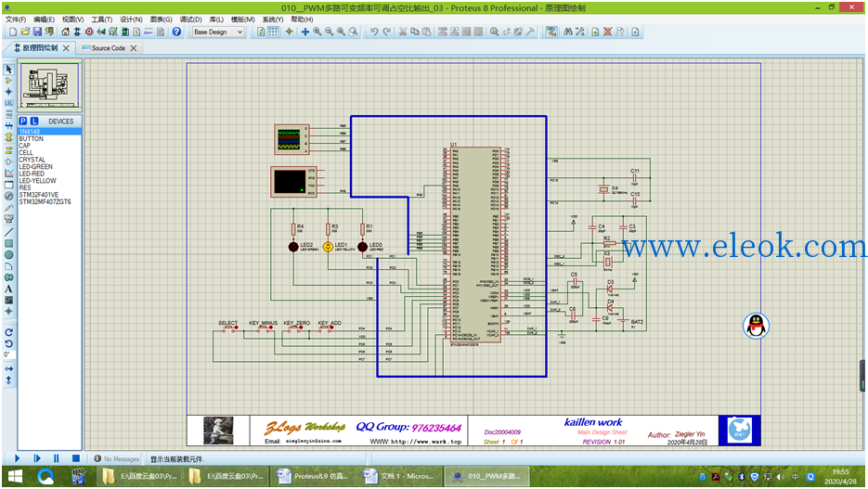Open the 编辑(E) menu
The height and width of the screenshot is (489, 868).
pyautogui.click(x=45, y=19)
